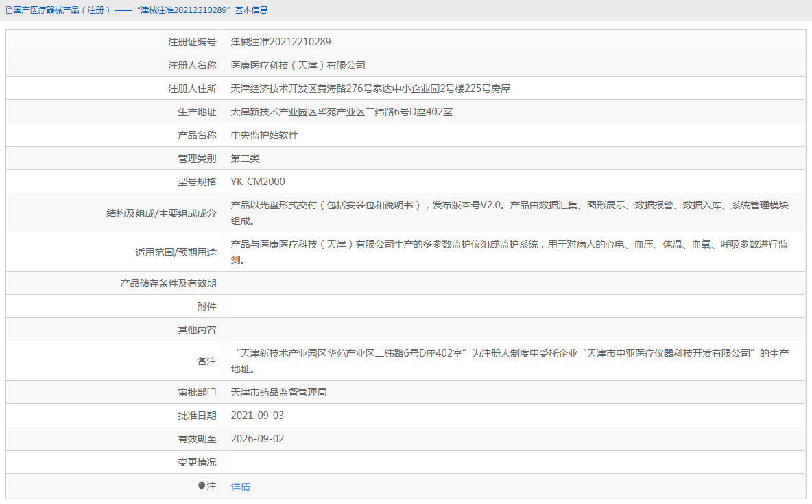Click the 生产地址 value beginning 天津新技术产业园区
The width and height of the screenshot is (812, 504).
click(342, 112)
